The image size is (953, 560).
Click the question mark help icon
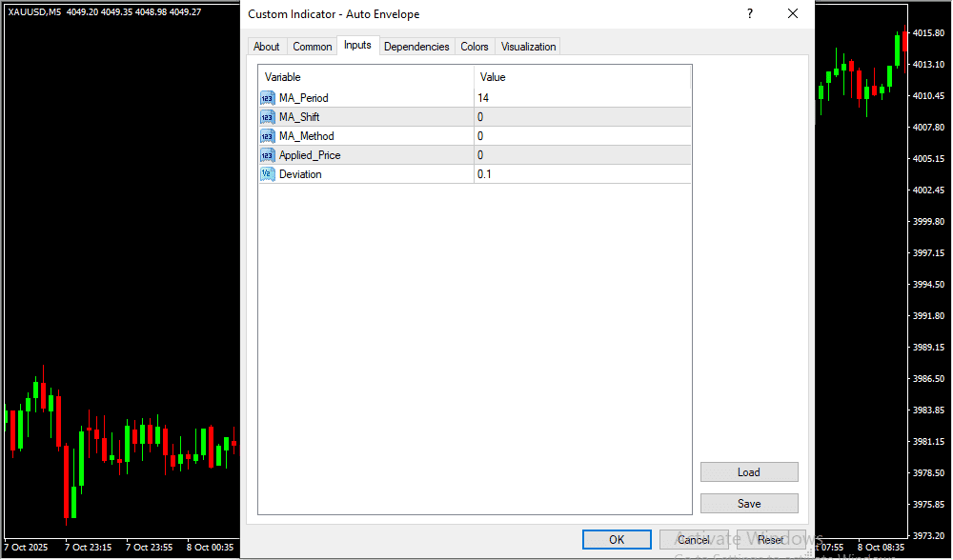(750, 14)
